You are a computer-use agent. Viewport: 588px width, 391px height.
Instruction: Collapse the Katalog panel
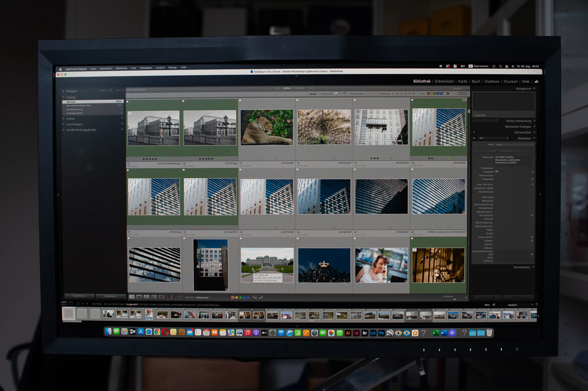pyautogui.click(x=64, y=97)
